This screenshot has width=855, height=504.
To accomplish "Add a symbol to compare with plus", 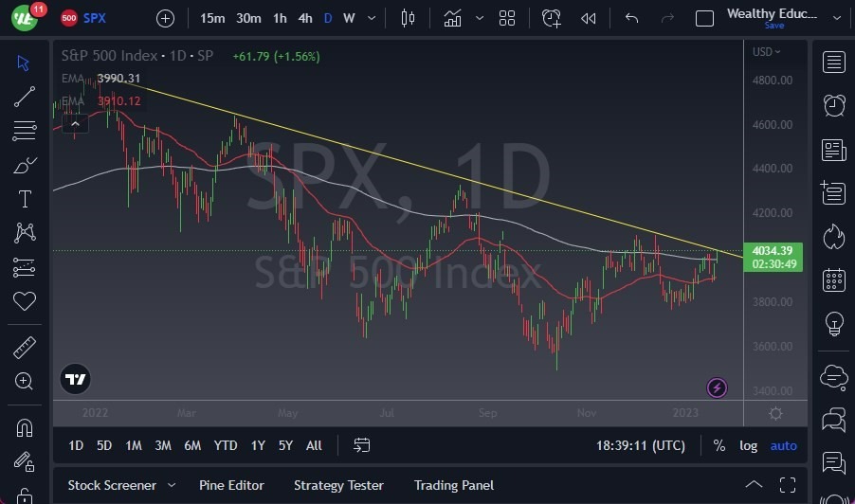I will pos(165,19).
